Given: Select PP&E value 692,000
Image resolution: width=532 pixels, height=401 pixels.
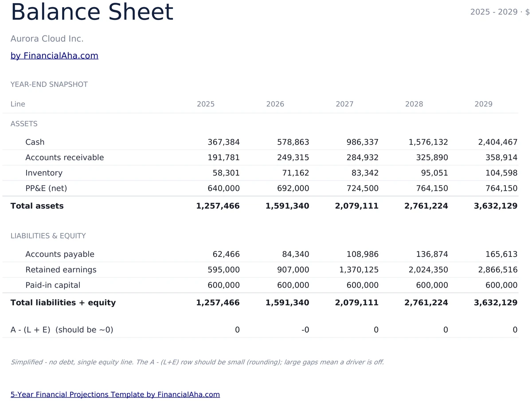Looking at the screenshot, I should 293,189.
